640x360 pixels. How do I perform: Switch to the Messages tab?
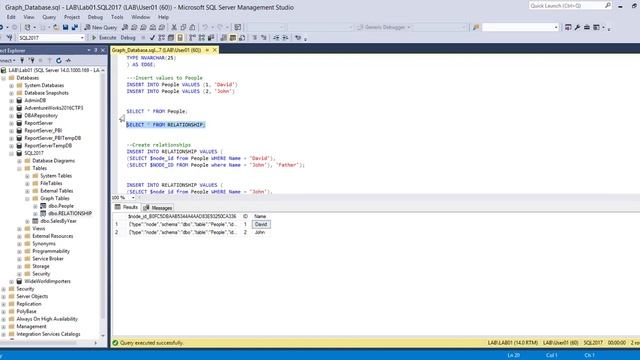158,208
